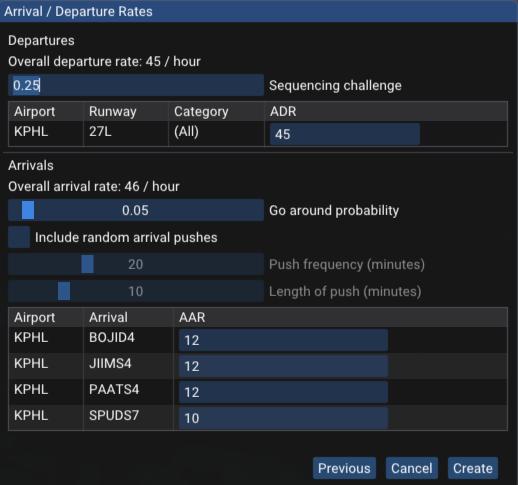Image resolution: width=518 pixels, height=485 pixels.
Task: Select the 27L runway cell
Action: point(100,132)
